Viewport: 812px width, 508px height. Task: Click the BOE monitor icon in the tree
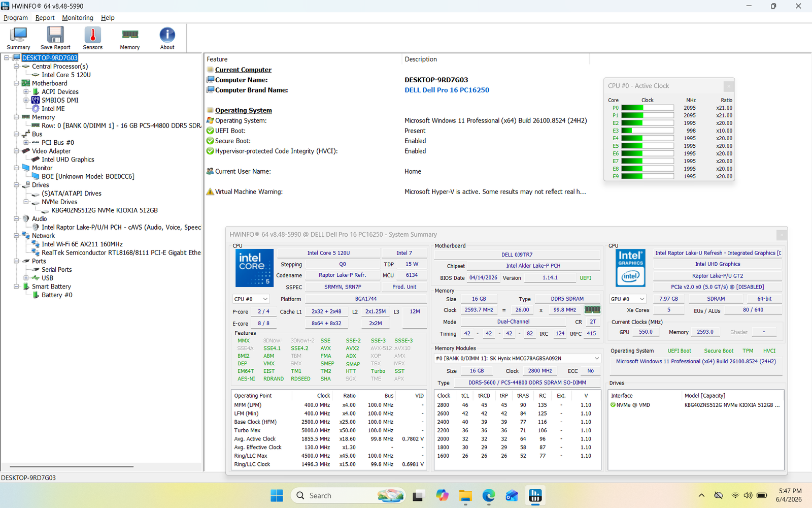click(36, 176)
